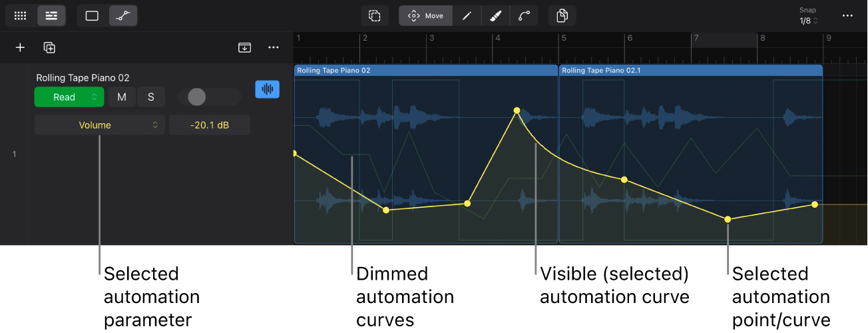Select track number 1 in the header
868x333 pixels.
(14, 155)
